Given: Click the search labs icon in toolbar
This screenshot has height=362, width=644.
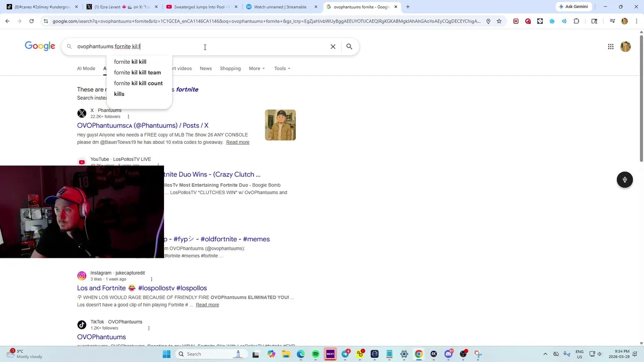Looking at the screenshot, I should point(594,21).
